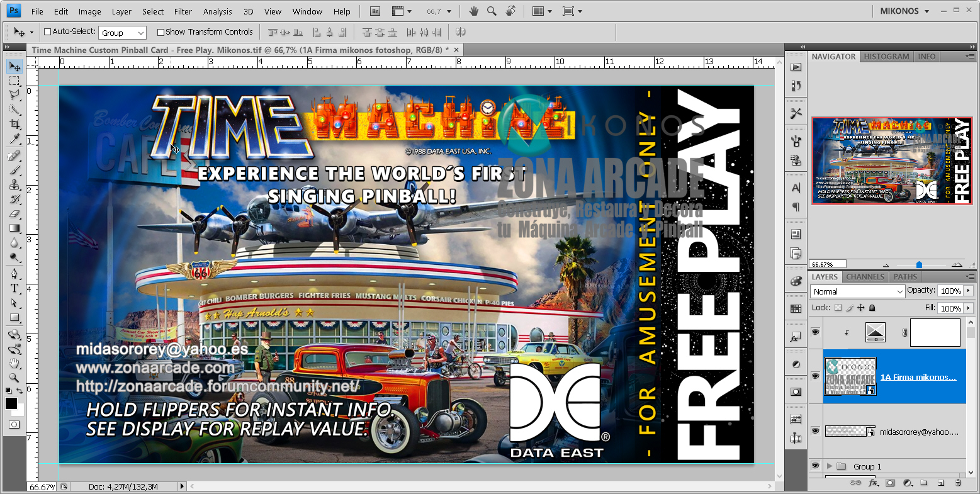Screen dimensions: 980x494
Task: Create new fill or adjustment layer
Action: 908,483
